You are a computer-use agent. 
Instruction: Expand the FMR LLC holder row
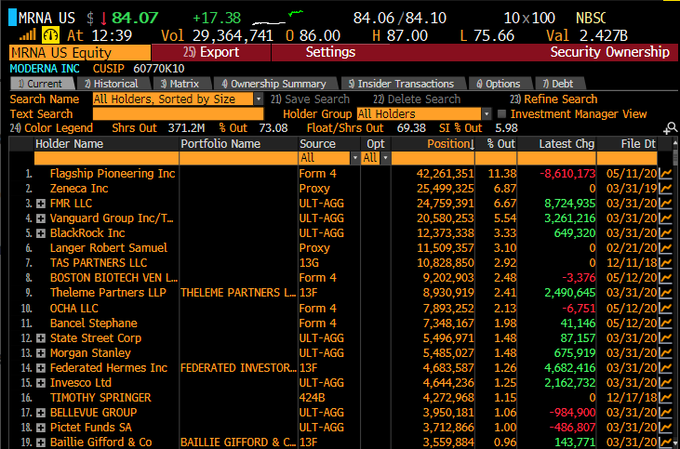(41, 204)
